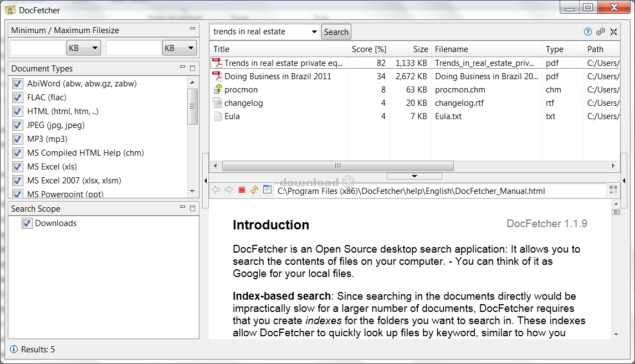Toggle preview pane with down arrow
Screen dimensions: 635x364
tap(414, 176)
